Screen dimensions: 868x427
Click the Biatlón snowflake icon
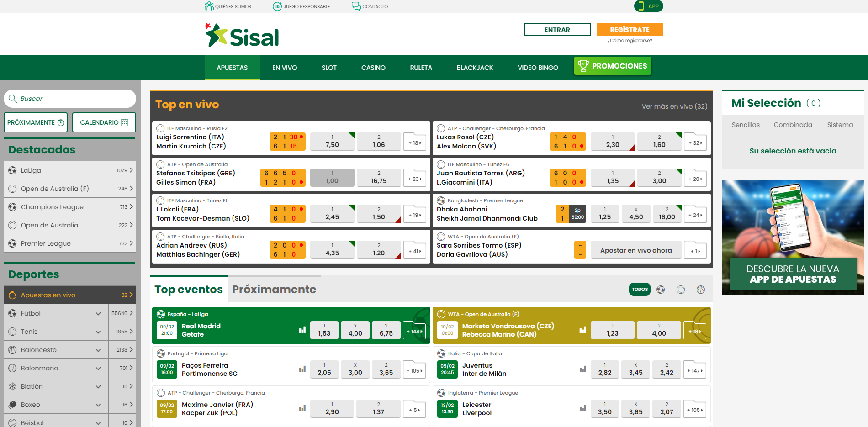[12, 386]
